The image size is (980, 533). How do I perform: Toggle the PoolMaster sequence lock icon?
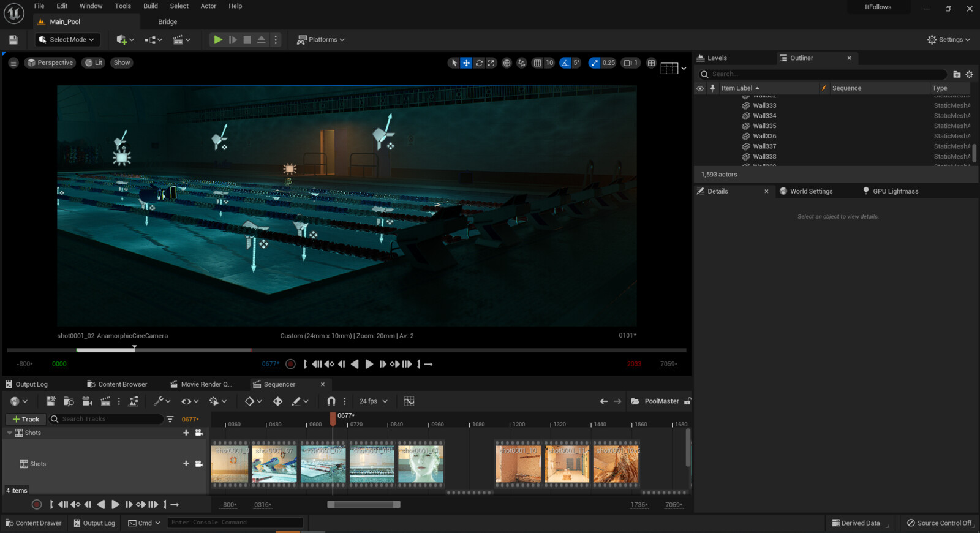687,401
